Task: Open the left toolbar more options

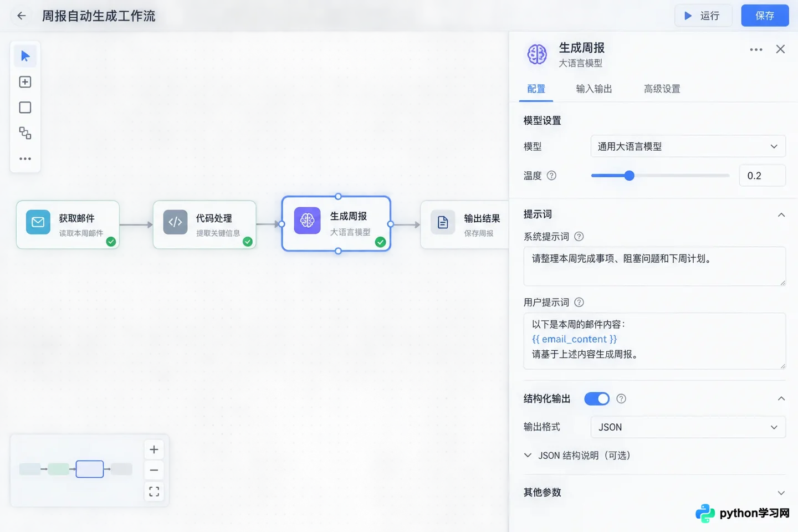Action: click(25, 158)
